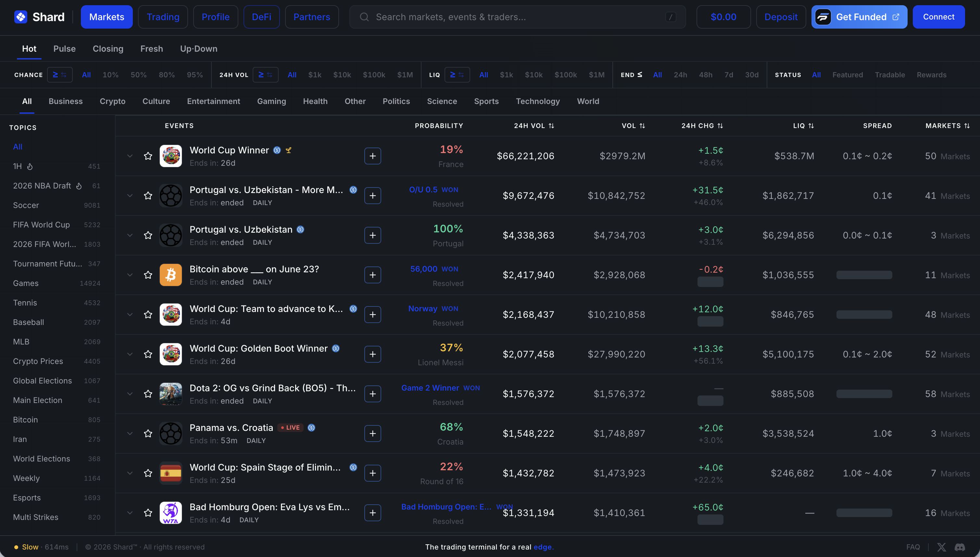Open the Discord icon in footer
The width and height of the screenshot is (980, 557).
point(960,547)
